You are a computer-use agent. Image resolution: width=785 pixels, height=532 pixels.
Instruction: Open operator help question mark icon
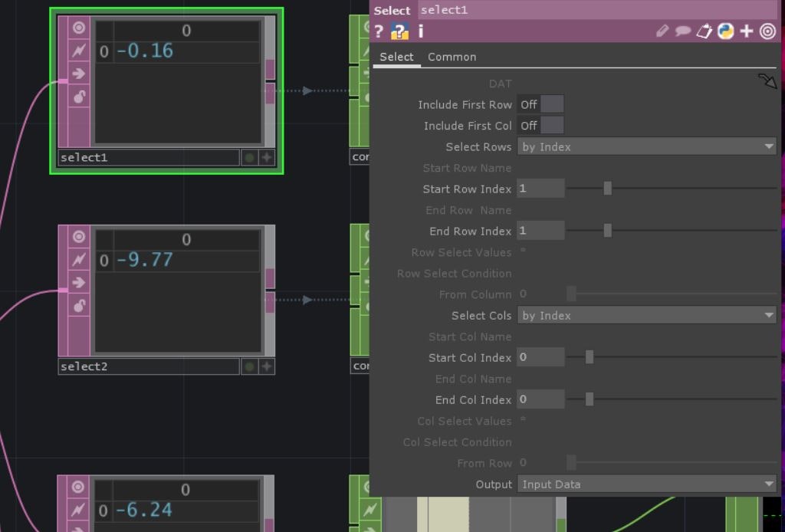pos(379,31)
